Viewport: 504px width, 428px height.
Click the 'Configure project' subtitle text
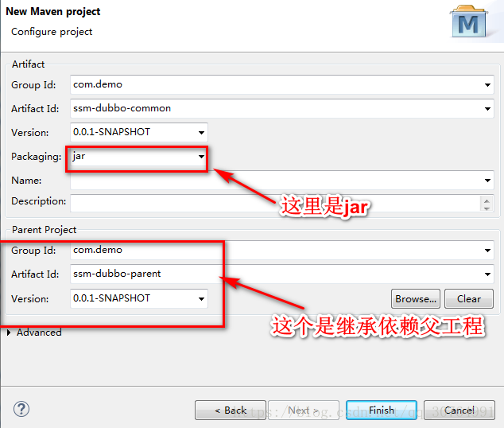coord(52,32)
